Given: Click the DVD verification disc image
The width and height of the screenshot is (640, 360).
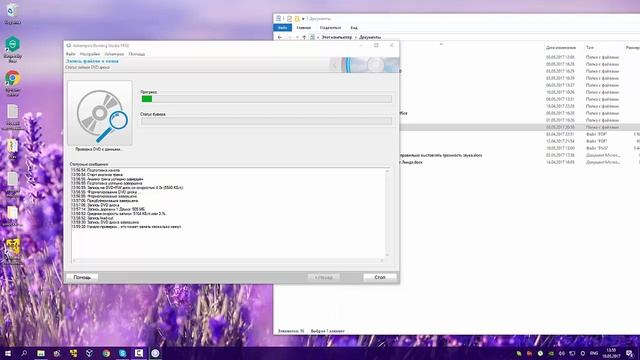Looking at the screenshot, I should [100, 113].
